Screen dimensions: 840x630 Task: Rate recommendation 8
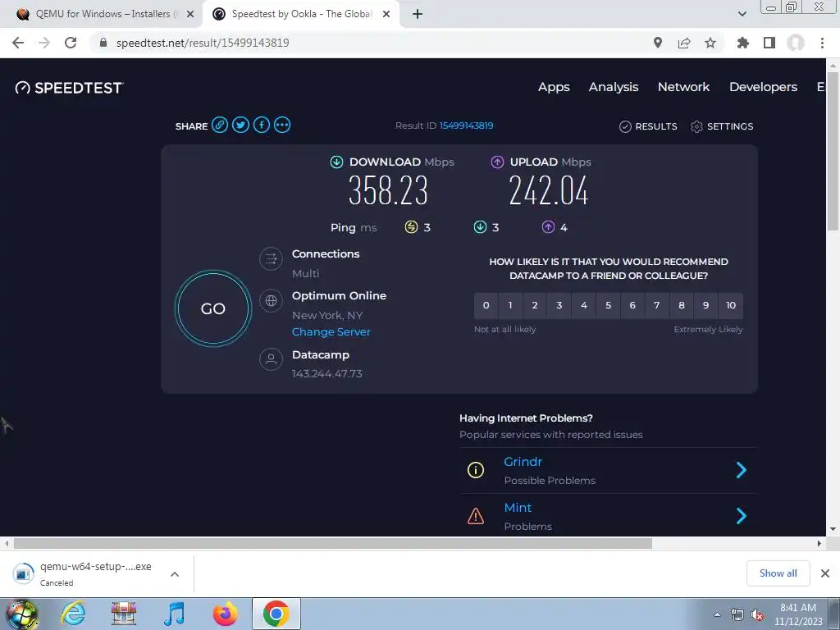click(682, 305)
